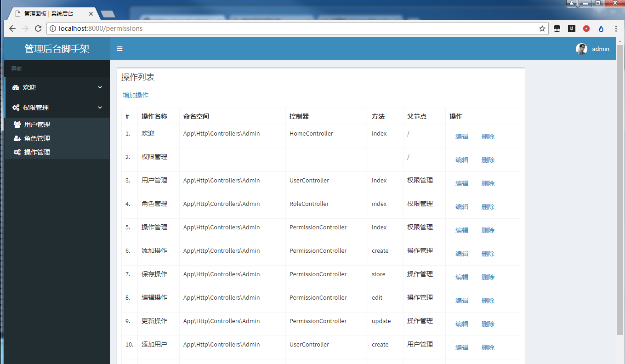Expand the 欢迎 menu chevron
The height and width of the screenshot is (364, 625).
click(100, 87)
